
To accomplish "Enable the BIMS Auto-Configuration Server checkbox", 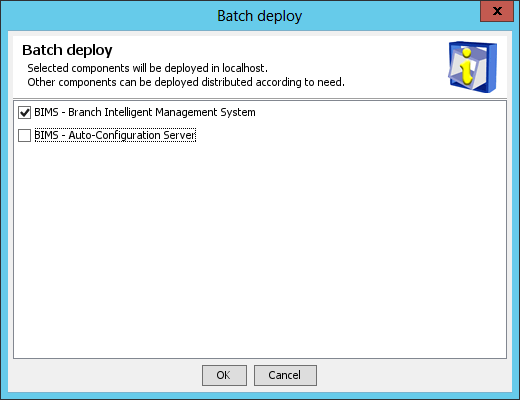I will click(24, 135).
